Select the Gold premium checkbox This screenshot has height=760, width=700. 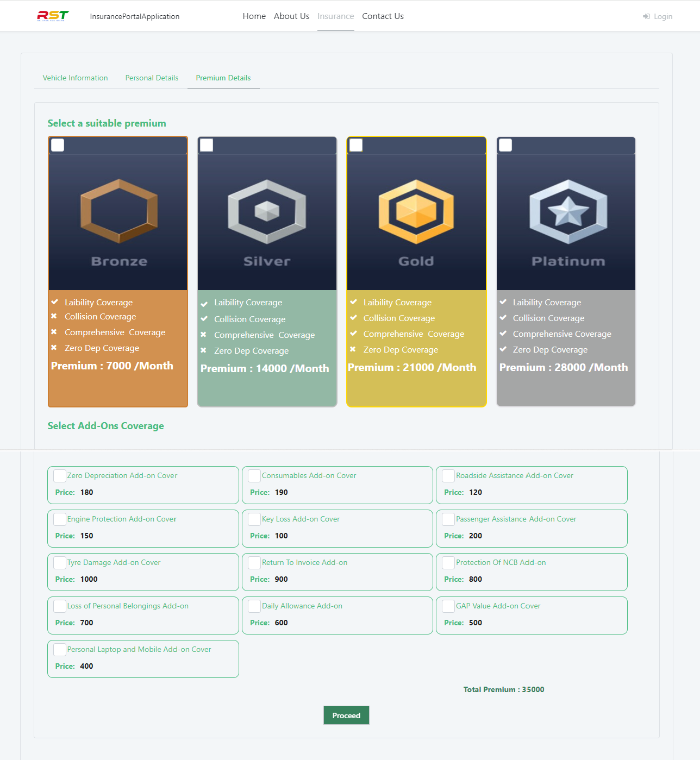tap(356, 145)
